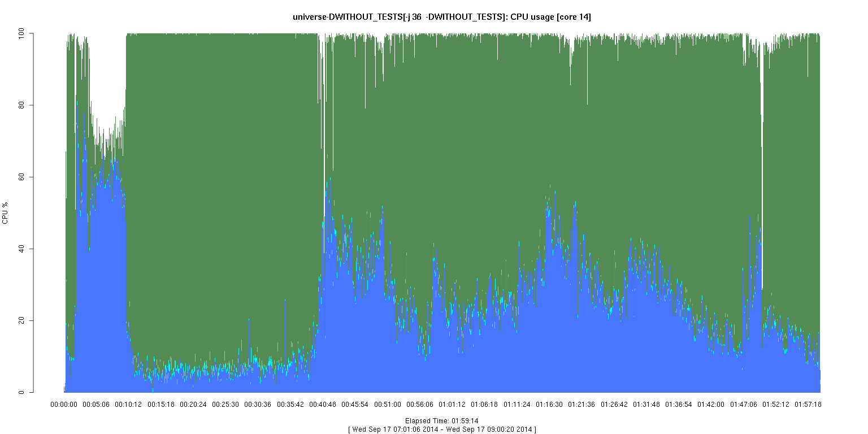Click the 00:00:00 time label

tap(64, 405)
